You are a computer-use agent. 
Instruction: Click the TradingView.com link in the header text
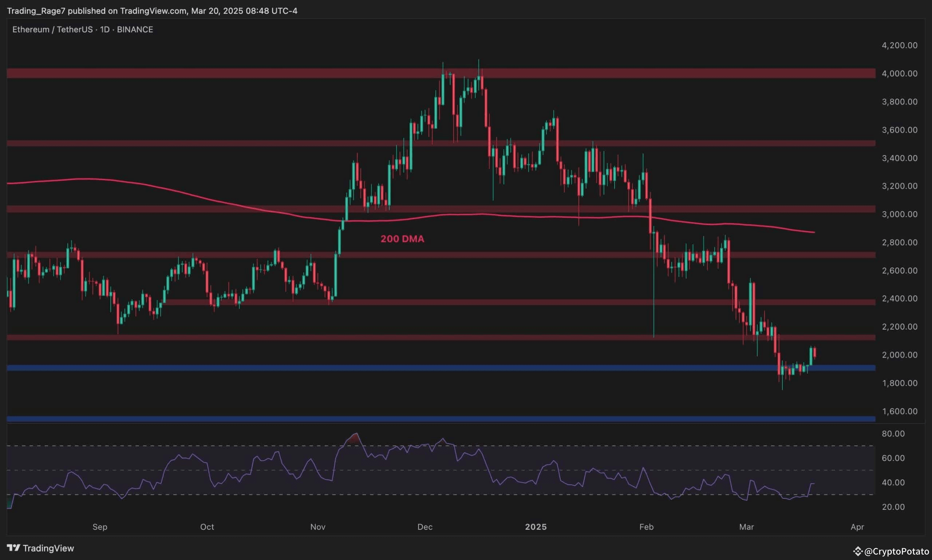pyautogui.click(x=153, y=11)
